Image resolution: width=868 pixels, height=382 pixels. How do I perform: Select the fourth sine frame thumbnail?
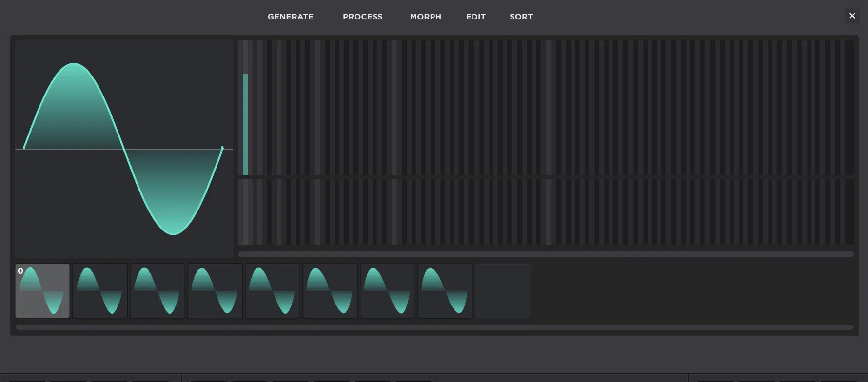tap(215, 291)
